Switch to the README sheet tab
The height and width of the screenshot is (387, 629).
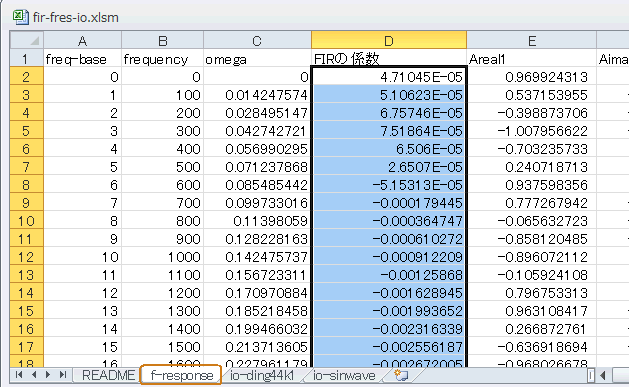(108, 375)
